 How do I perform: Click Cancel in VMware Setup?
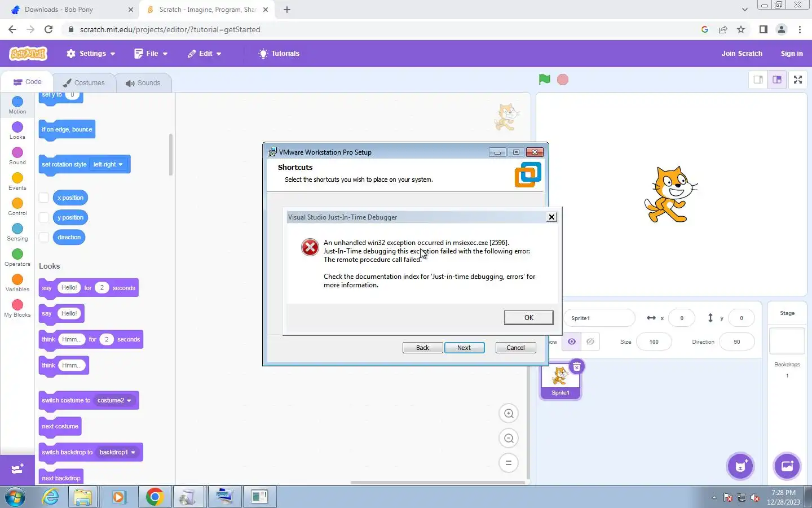515,348
